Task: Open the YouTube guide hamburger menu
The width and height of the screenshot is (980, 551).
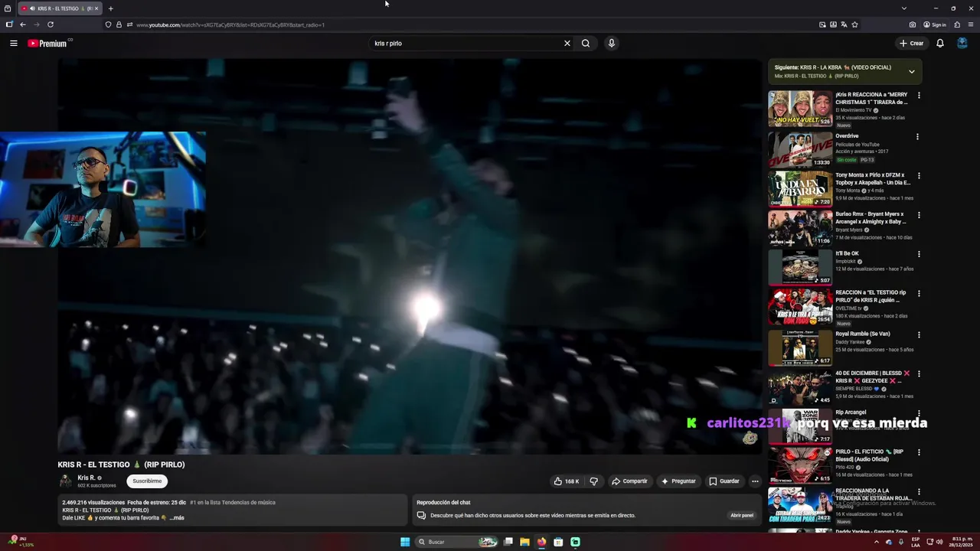Action: (x=13, y=44)
